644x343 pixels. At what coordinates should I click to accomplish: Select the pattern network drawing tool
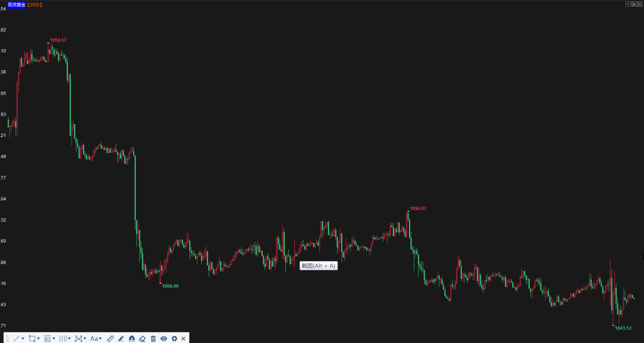click(78, 338)
